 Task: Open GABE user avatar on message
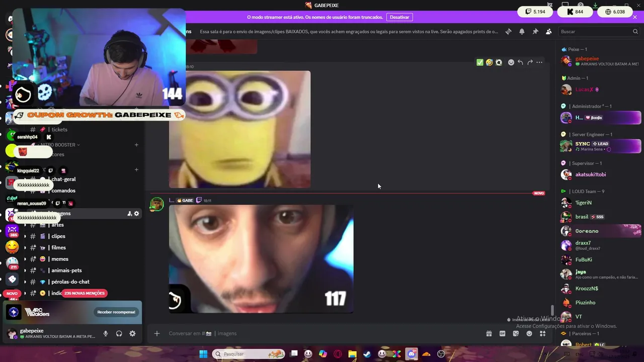click(x=157, y=204)
